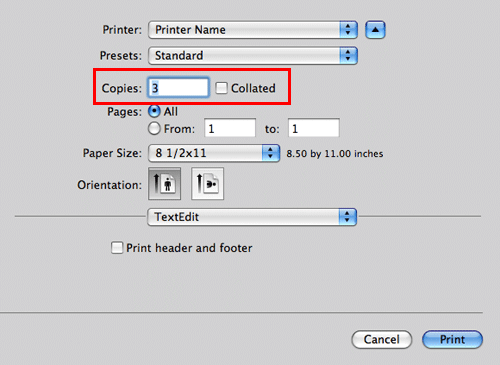Collapse dialog with blue triangle button
The image size is (500, 365).
375,30
